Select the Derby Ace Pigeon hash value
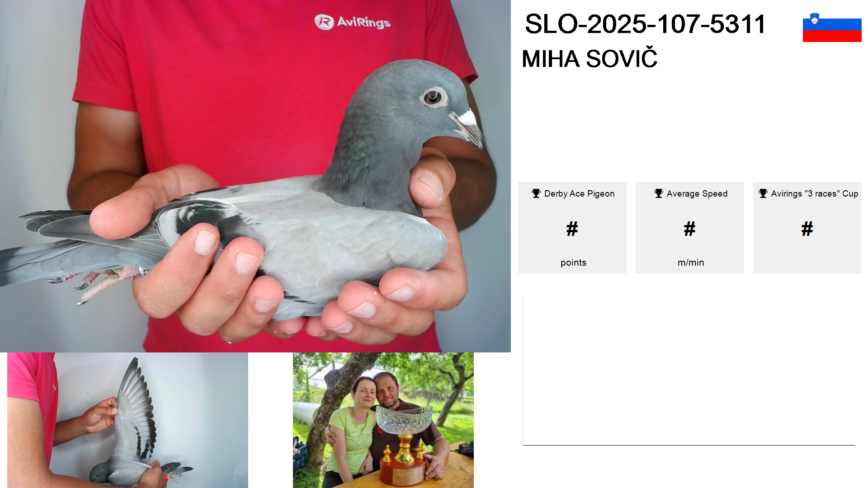 (572, 229)
